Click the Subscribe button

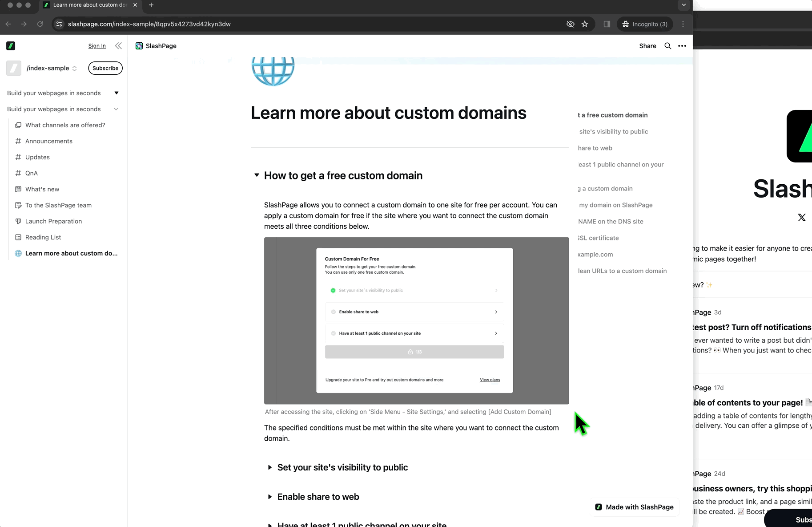tap(105, 68)
